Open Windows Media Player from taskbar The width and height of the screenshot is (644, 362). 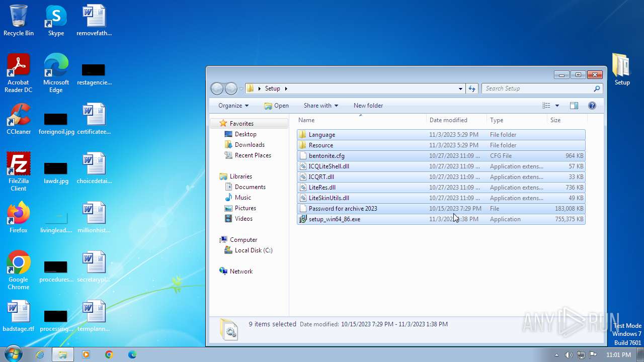tap(86, 354)
